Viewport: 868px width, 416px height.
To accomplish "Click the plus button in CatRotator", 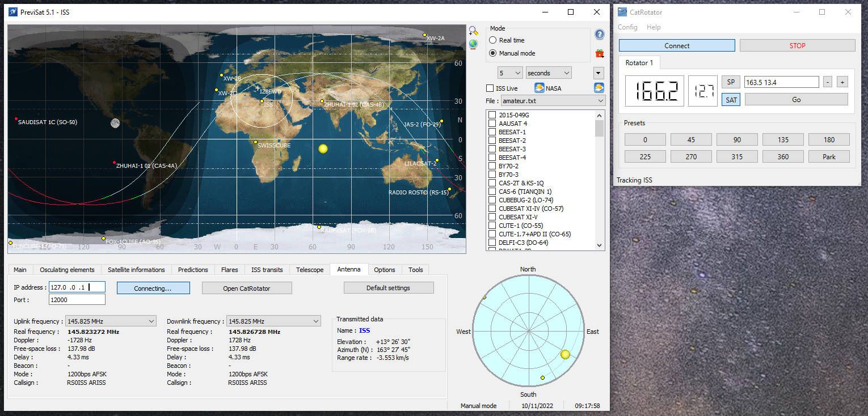I will pyautogui.click(x=842, y=82).
